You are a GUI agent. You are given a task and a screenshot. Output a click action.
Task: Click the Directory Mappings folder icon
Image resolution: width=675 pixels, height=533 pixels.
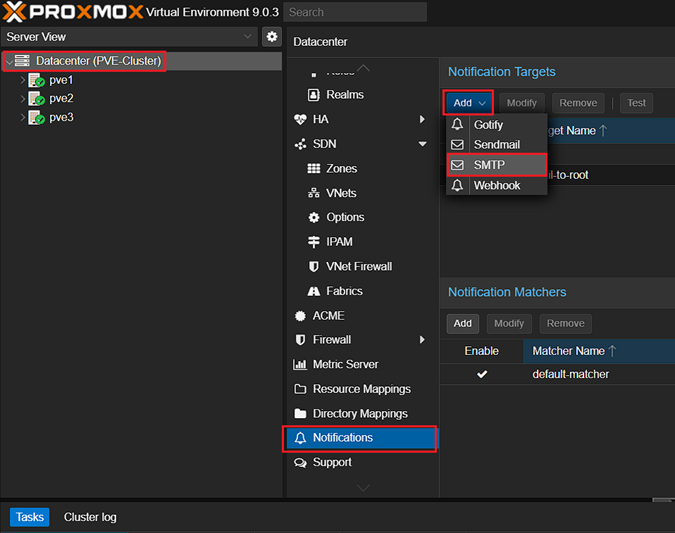[300, 414]
